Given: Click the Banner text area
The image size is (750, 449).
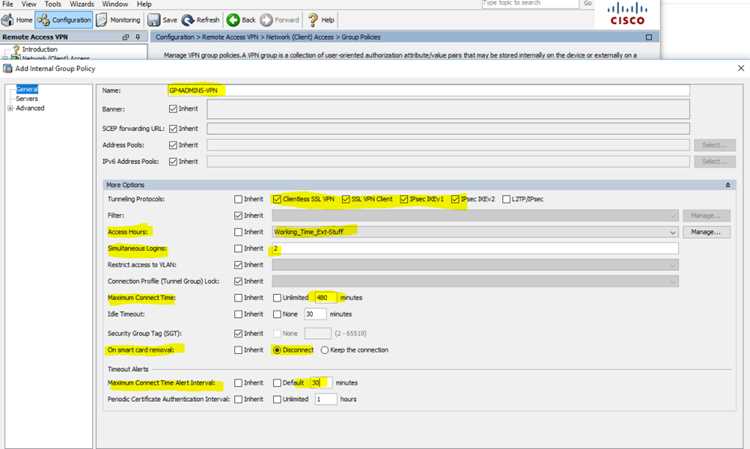Looking at the screenshot, I should pyautogui.click(x=448, y=109).
